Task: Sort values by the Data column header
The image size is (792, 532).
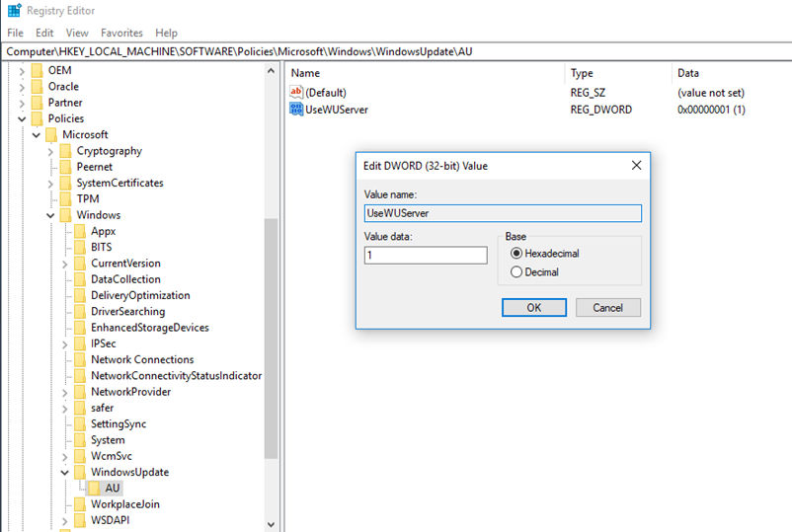Action: click(x=732, y=73)
